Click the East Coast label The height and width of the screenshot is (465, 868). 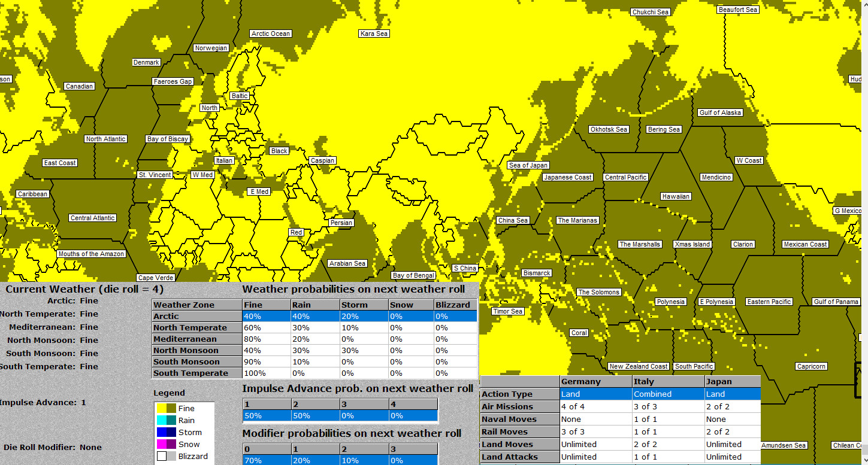pyautogui.click(x=60, y=163)
